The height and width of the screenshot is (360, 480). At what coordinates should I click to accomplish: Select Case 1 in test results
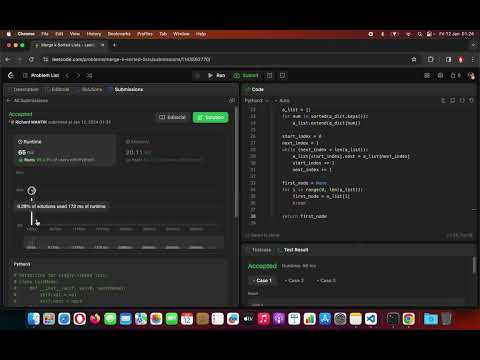262,281
